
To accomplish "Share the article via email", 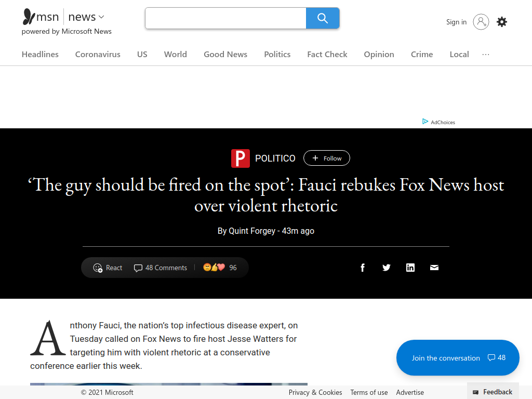I will tap(434, 268).
